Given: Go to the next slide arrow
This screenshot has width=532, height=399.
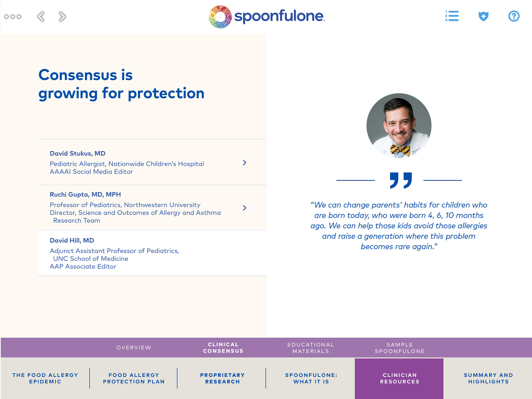Looking at the screenshot, I should point(62,17).
